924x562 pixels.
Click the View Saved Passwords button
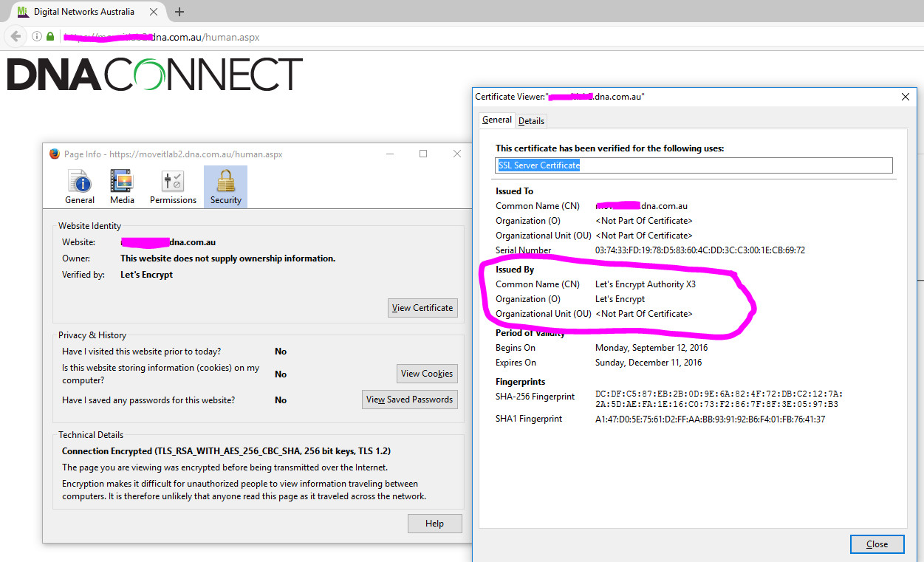(x=410, y=400)
